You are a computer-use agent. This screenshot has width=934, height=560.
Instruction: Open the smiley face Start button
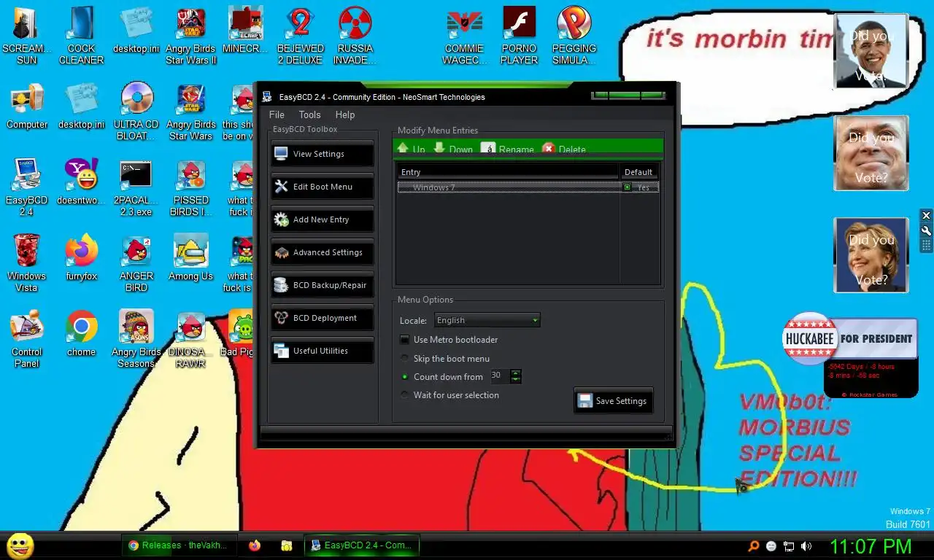(20, 545)
